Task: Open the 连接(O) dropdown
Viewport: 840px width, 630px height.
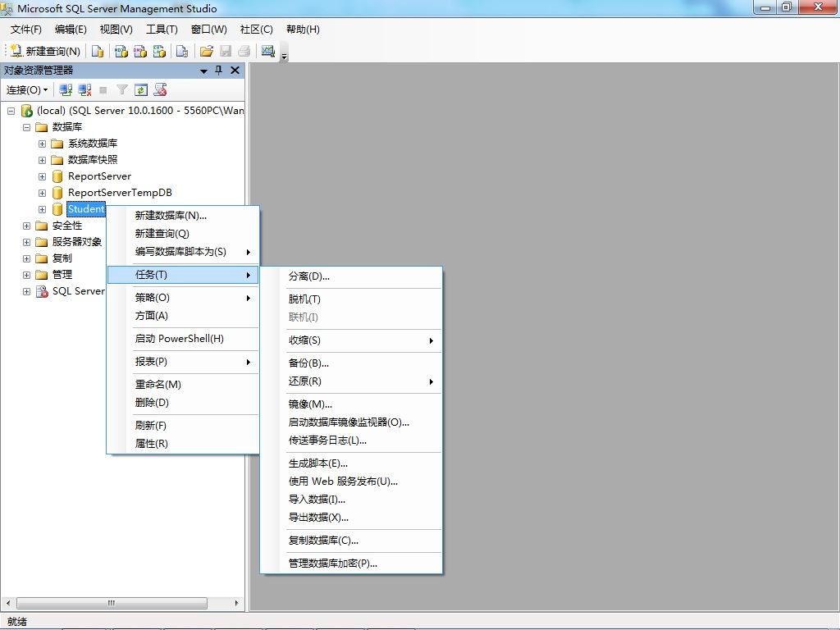Action: (x=27, y=90)
